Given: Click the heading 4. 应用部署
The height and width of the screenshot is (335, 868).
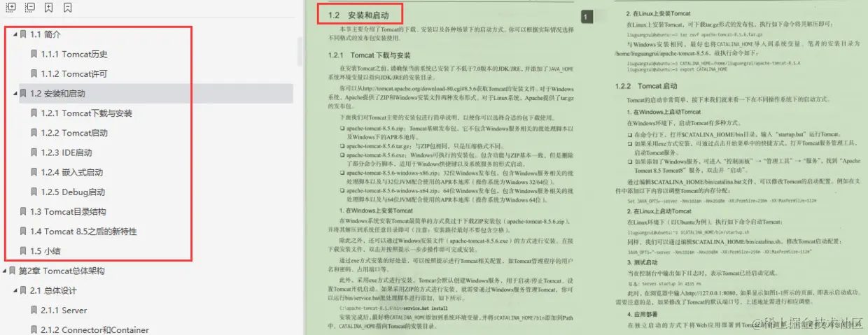Looking at the screenshot, I should 642,315.
